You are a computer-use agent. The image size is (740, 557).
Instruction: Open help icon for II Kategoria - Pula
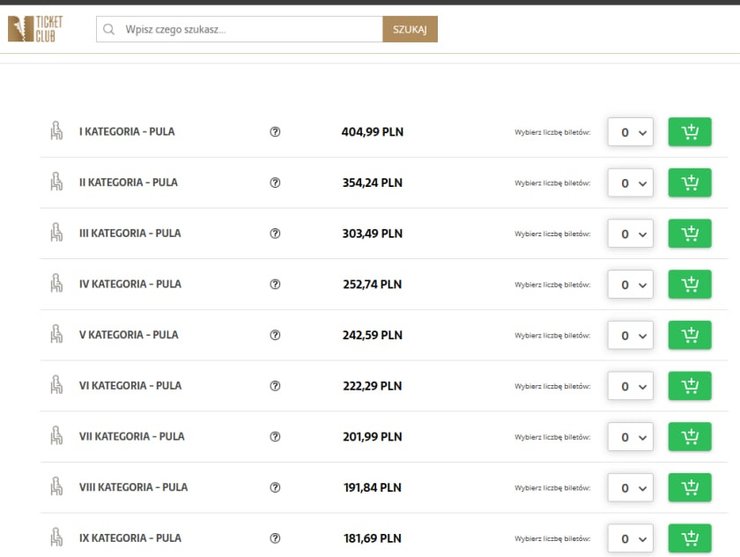click(275, 183)
